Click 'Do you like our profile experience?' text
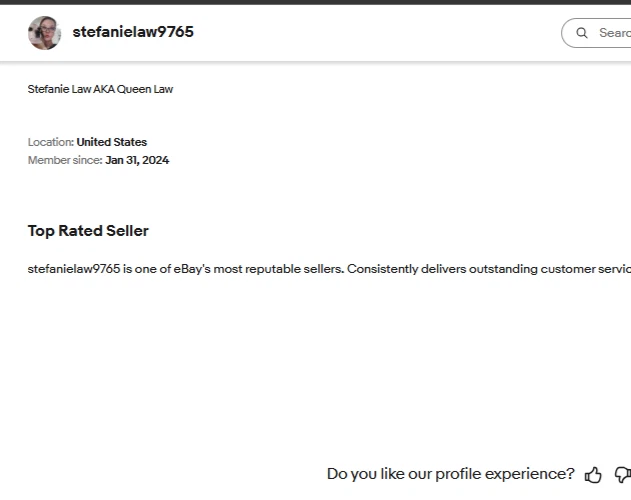 [450, 474]
